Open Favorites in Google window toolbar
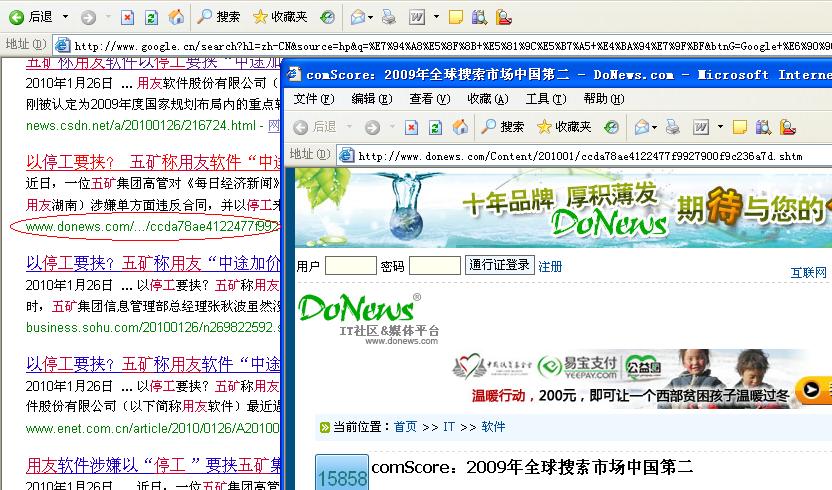Image resolution: width=832 pixels, height=490 pixels. (x=280, y=17)
